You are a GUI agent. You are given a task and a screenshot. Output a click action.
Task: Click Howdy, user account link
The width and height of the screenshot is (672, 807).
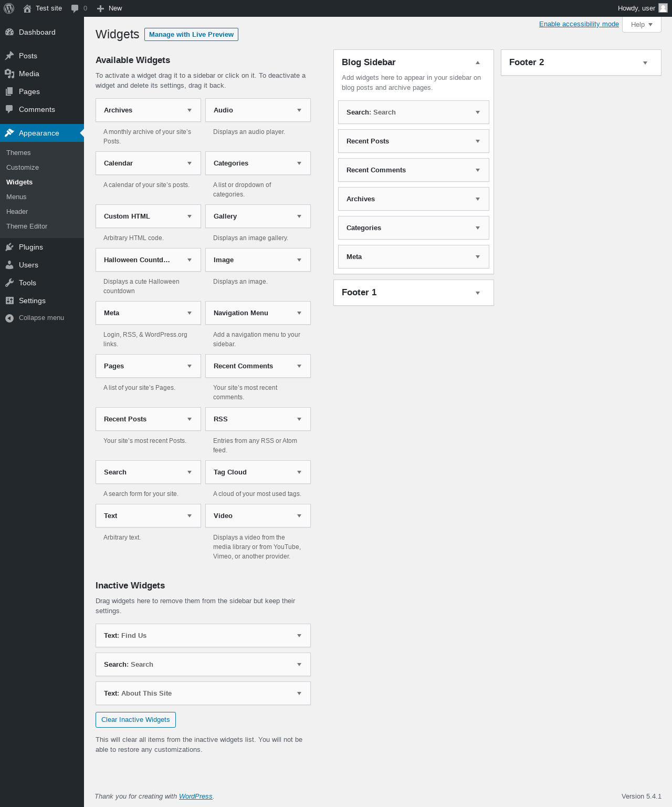pos(642,8)
